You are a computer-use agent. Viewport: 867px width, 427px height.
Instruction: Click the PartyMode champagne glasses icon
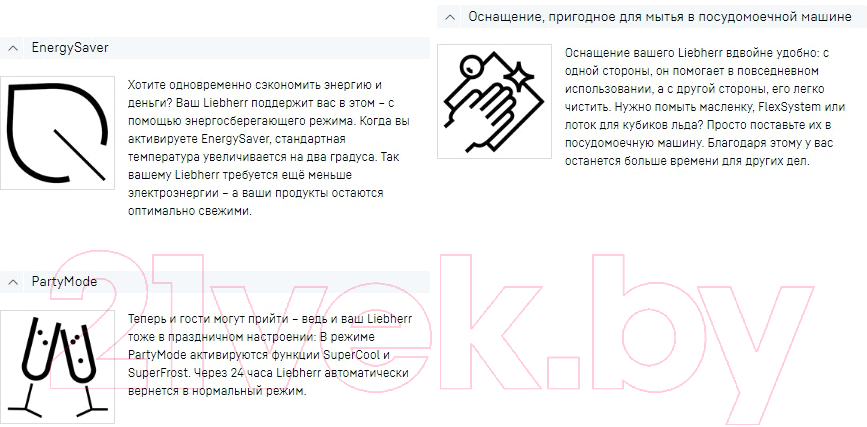[58, 367]
